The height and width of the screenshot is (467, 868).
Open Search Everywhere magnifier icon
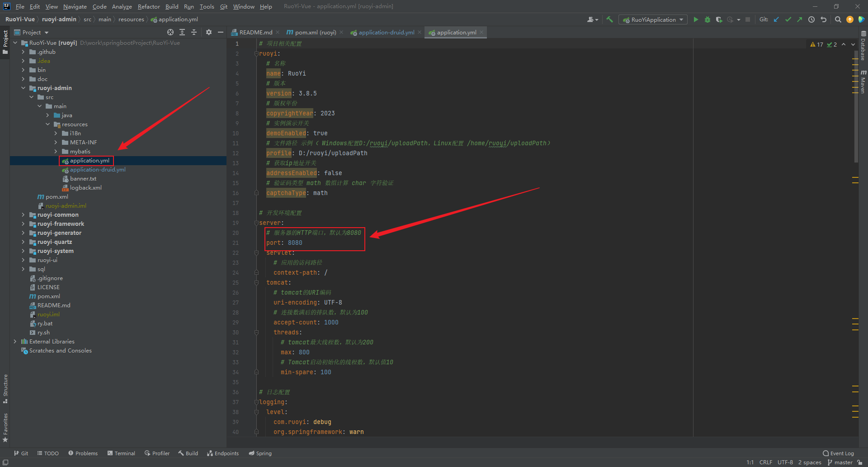click(x=838, y=19)
